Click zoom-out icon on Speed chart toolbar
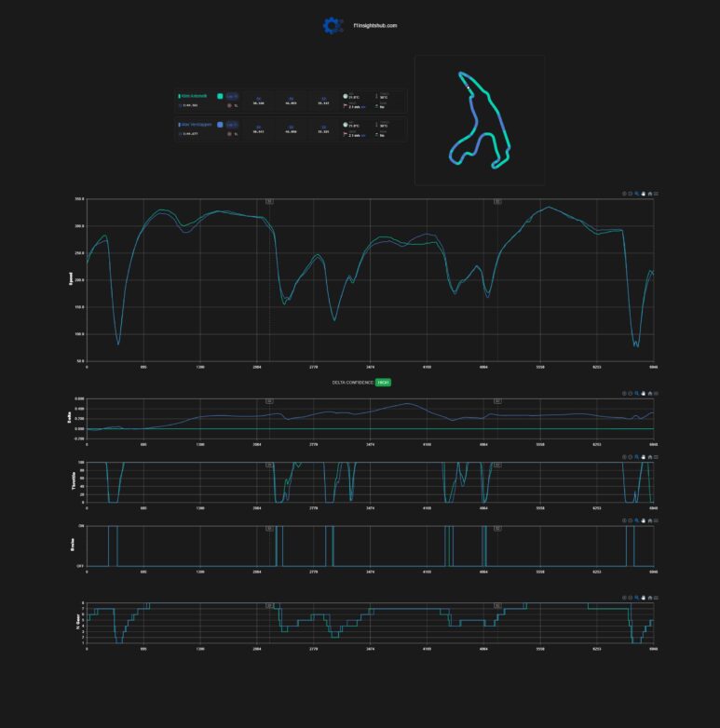Screen dimensions: 720x728 (631, 194)
